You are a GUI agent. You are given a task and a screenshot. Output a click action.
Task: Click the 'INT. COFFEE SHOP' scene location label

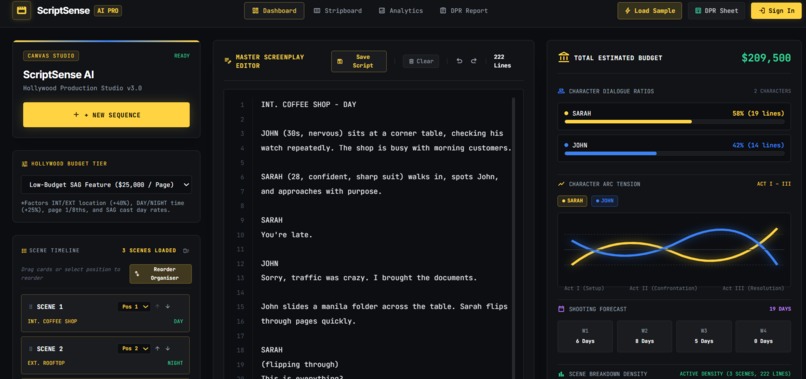coord(52,321)
